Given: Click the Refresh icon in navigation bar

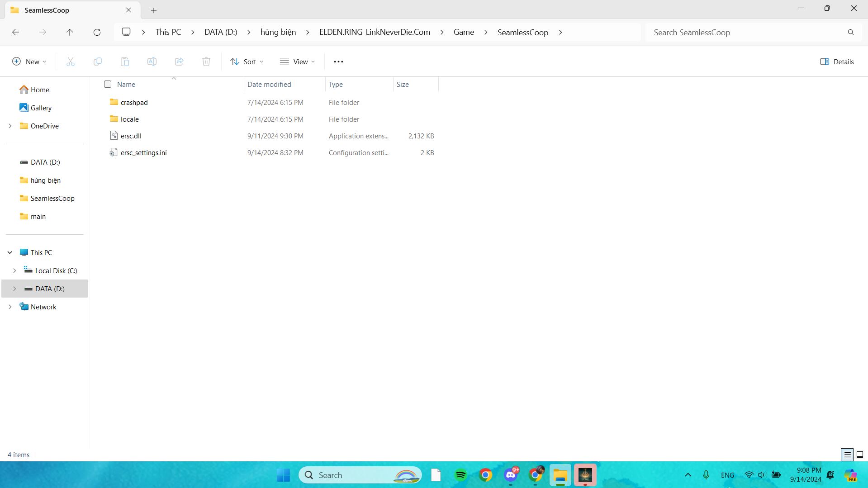Looking at the screenshot, I should click(97, 32).
